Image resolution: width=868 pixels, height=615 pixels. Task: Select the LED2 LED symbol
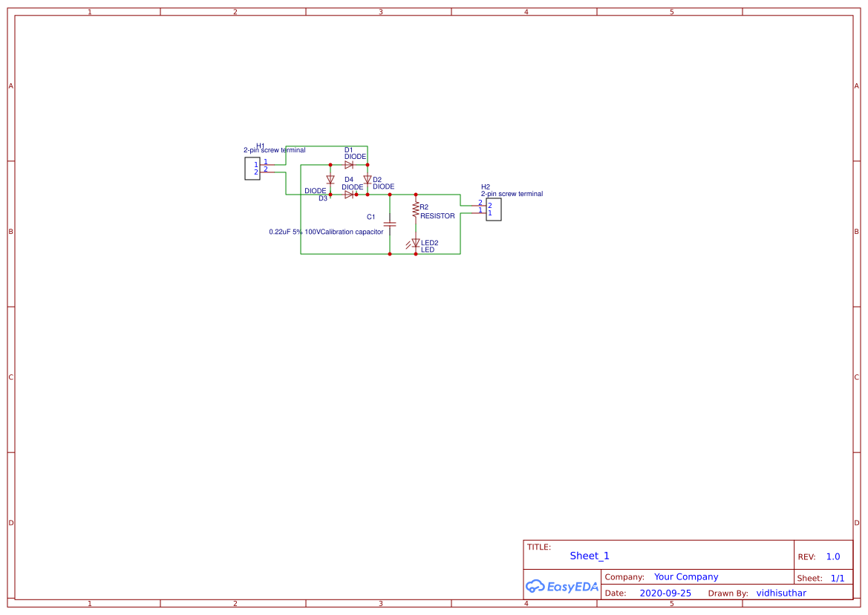pyautogui.click(x=415, y=242)
